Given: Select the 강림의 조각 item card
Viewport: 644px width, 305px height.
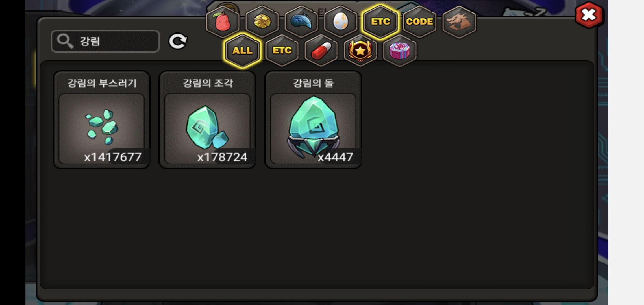Looking at the screenshot, I should pos(207,120).
